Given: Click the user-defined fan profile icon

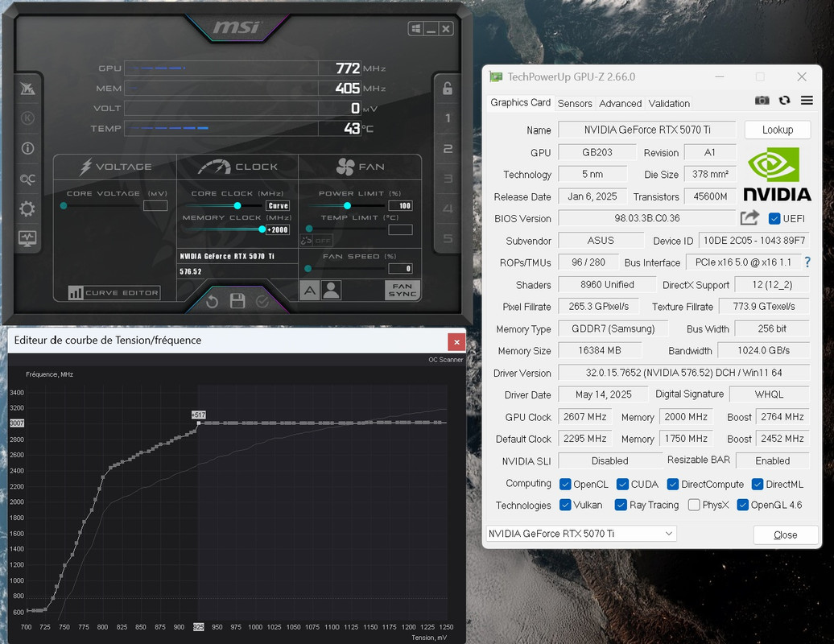Looking at the screenshot, I should (332, 291).
